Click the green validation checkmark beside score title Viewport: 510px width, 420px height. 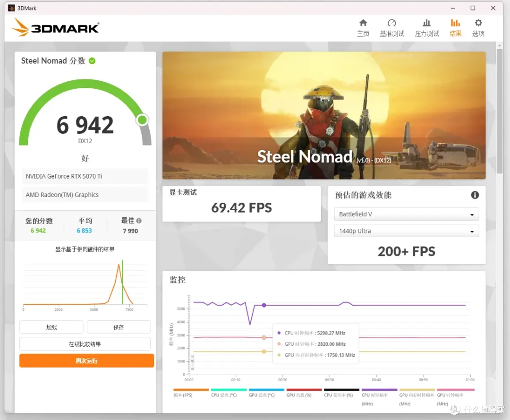coord(92,61)
